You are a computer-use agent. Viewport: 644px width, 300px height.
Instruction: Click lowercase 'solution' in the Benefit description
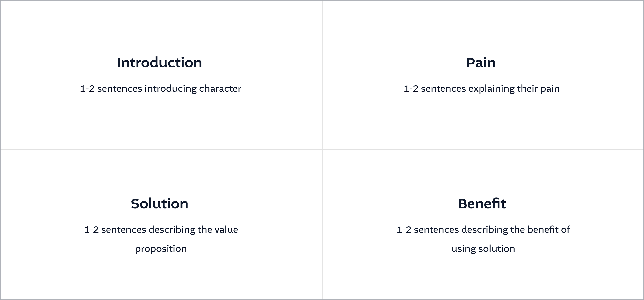pos(497,249)
